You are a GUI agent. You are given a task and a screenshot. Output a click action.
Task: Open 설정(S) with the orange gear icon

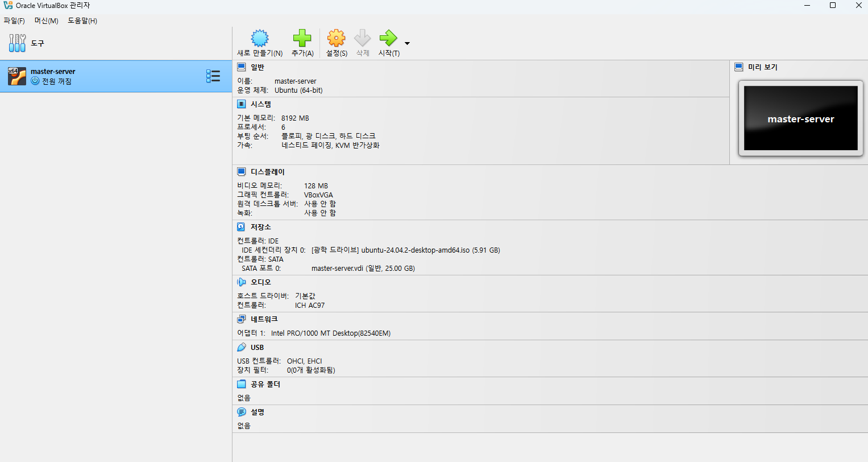tap(337, 38)
